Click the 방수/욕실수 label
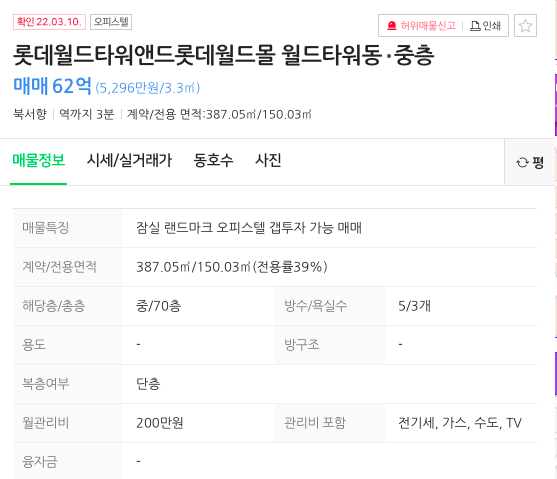Viewport: 557px width, 479px height. pyautogui.click(x=315, y=306)
